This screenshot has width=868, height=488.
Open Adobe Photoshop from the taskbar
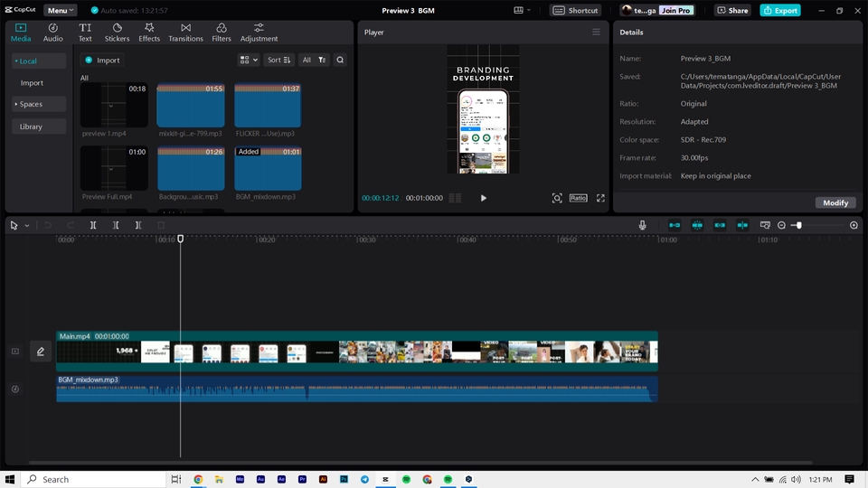coord(344,479)
